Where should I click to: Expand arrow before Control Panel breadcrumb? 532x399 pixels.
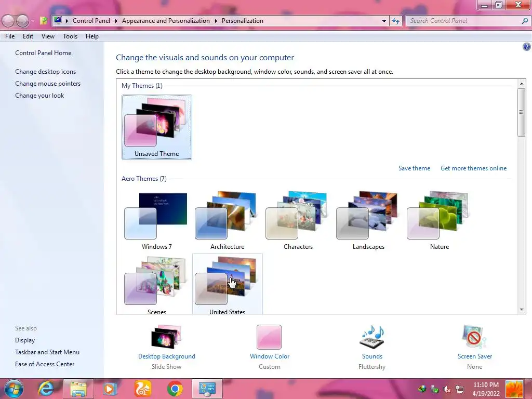tap(67, 21)
